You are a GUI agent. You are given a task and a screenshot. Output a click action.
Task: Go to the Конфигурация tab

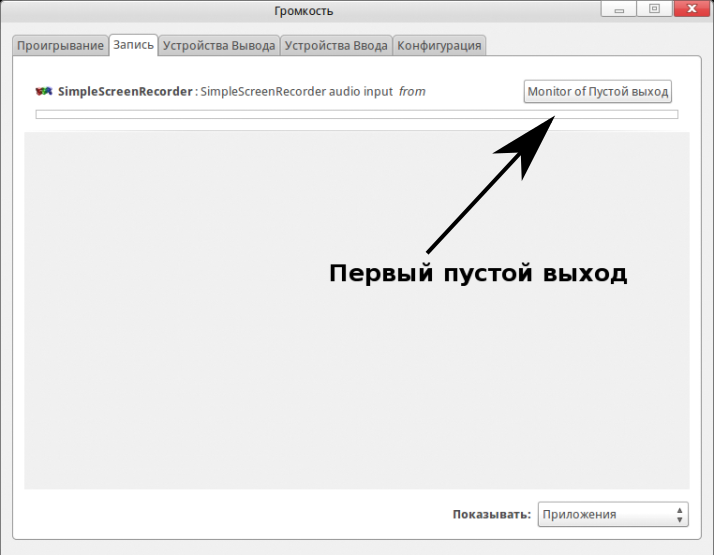coord(439,46)
